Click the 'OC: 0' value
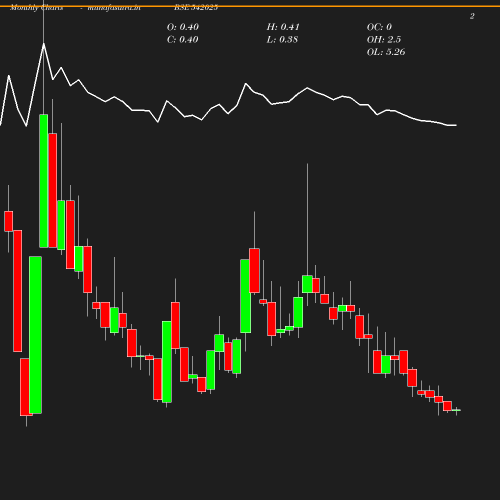 click(379, 27)
